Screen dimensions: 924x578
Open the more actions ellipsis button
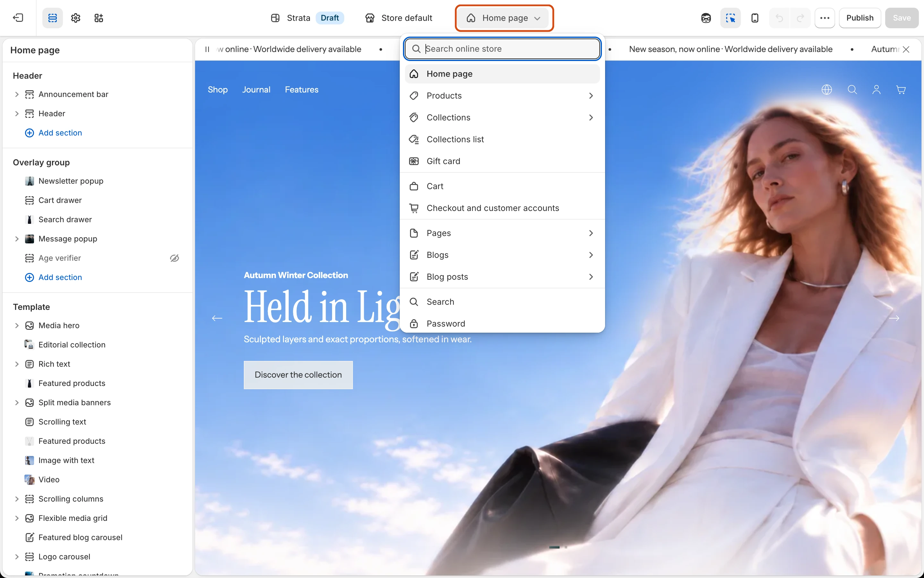[x=825, y=18]
